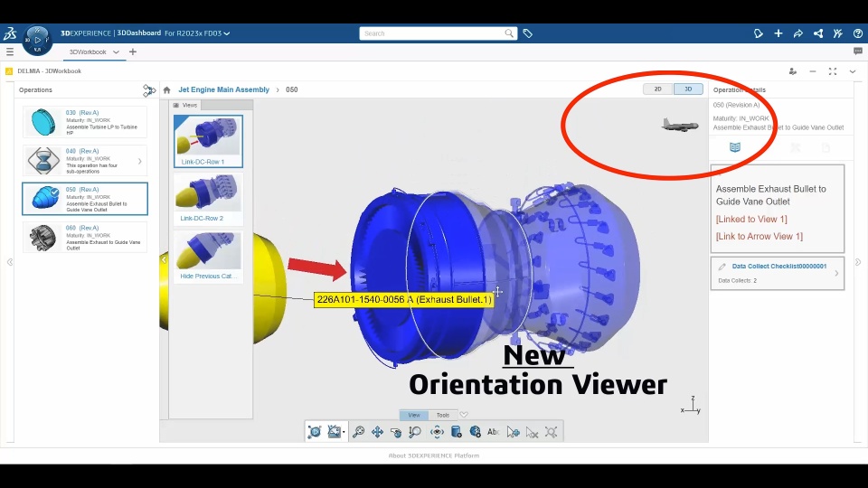Open notifications from the top bar
868x488 pixels.
pyautogui.click(x=759, y=33)
